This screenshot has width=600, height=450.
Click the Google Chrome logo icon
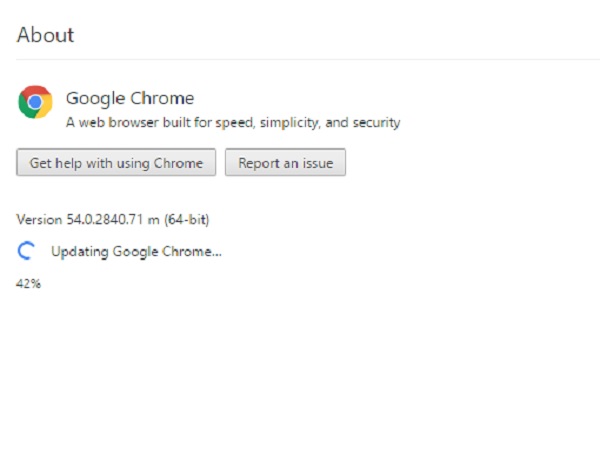(x=35, y=103)
